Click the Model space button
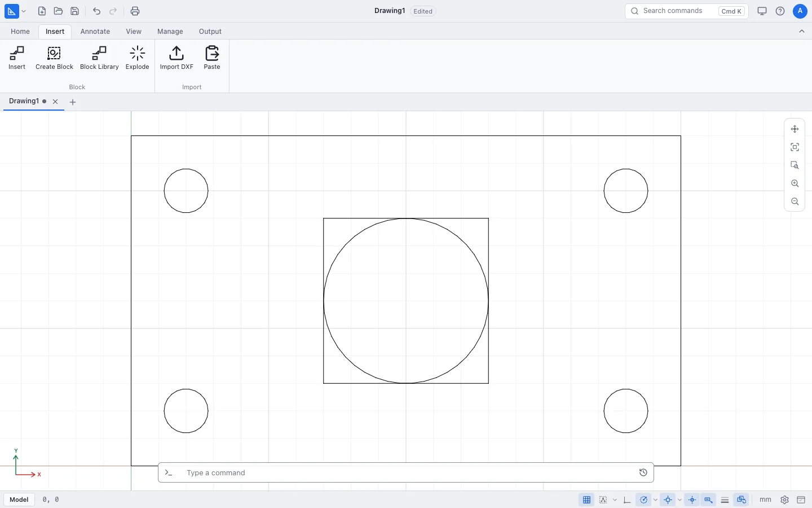The height and width of the screenshot is (508, 812). [x=19, y=500]
